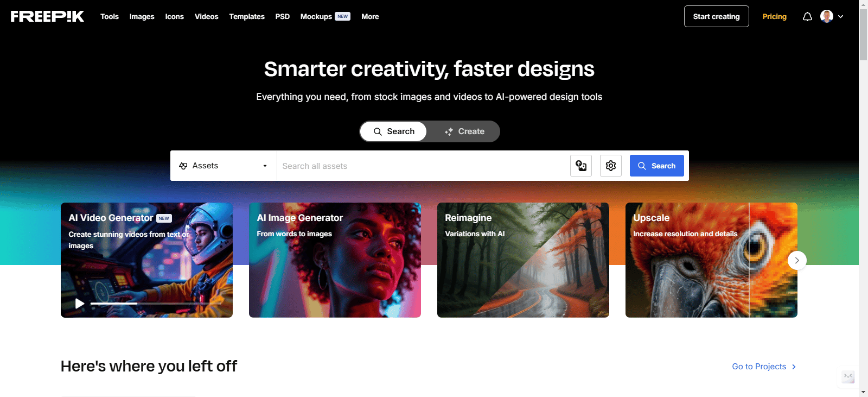
Task: Play the AI Video Generator preview
Action: click(x=80, y=304)
